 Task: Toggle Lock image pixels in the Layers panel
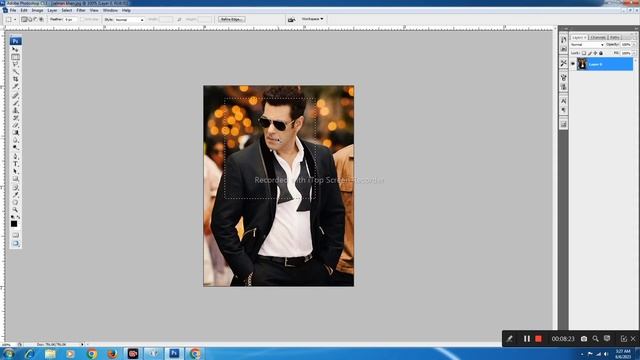click(x=589, y=53)
